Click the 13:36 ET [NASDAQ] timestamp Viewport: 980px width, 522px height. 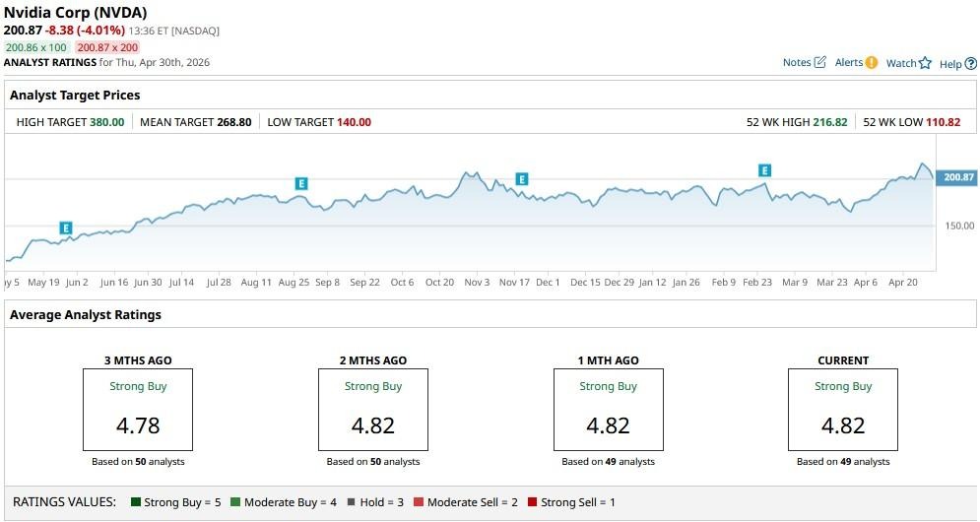coord(173,31)
